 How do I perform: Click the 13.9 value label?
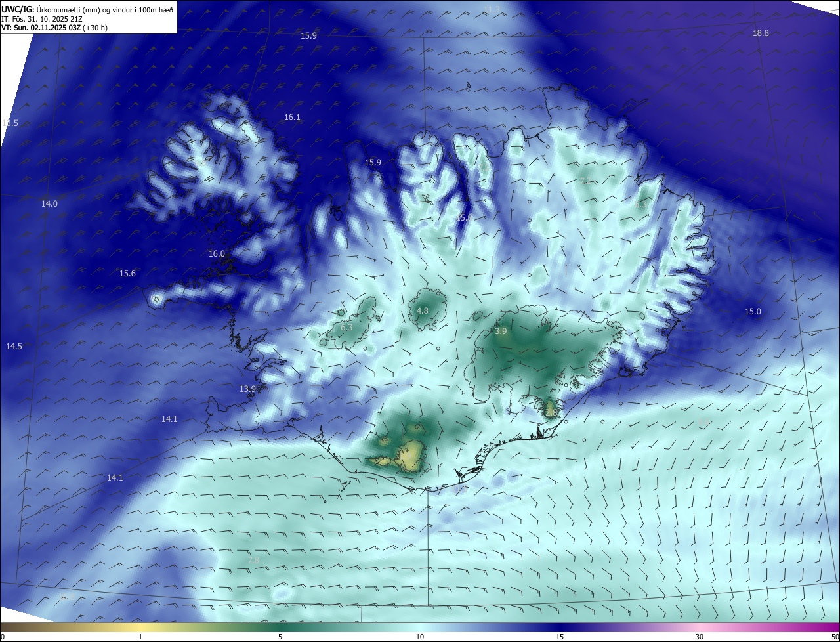(x=247, y=389)
